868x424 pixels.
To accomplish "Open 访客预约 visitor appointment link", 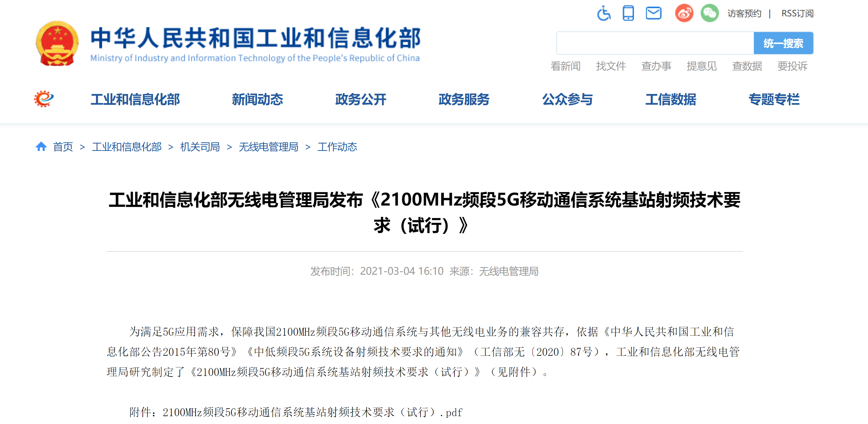I will (744, 14).
